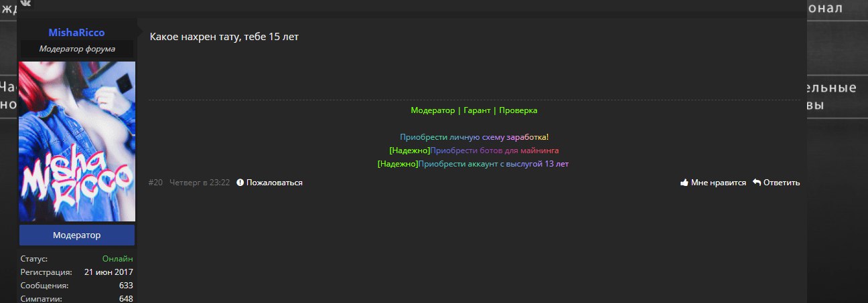Viewport: 868px width, 303px height.
Task: Click the Сообщения: label
Action: point(44,286)
